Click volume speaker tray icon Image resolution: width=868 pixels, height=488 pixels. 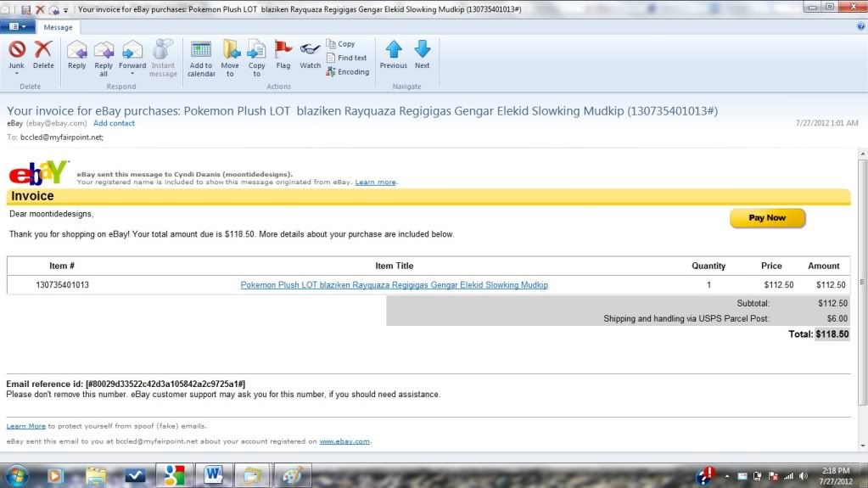pyautogui.click(x=804, y=476)
